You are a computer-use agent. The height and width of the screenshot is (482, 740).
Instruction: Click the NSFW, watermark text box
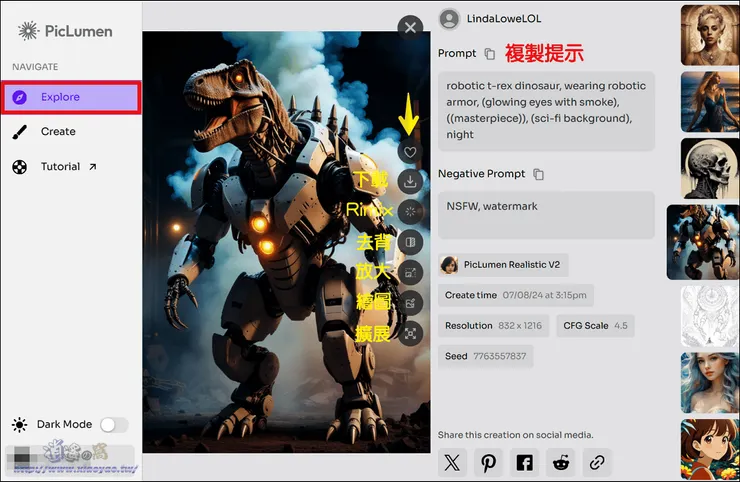click(x=546, y=215)
